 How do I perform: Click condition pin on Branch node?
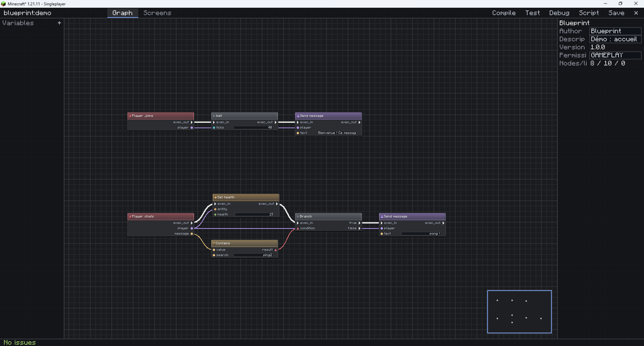298,228
